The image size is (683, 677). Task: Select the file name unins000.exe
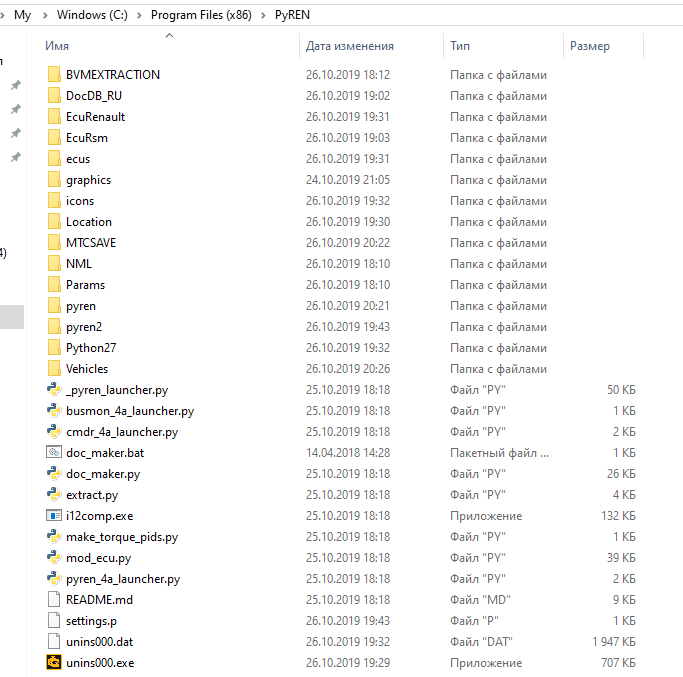click(100, 663)
